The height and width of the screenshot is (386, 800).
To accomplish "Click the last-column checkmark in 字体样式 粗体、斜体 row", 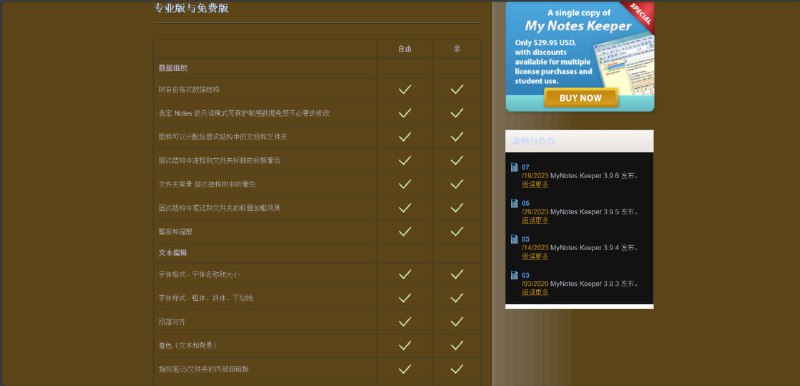I will click(x=457, y=298).
